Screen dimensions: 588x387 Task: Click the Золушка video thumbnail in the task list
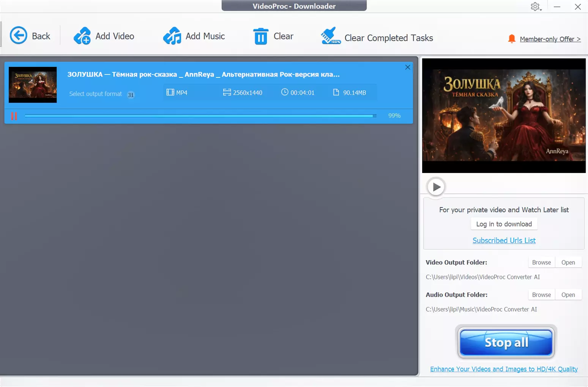[33, 85]
